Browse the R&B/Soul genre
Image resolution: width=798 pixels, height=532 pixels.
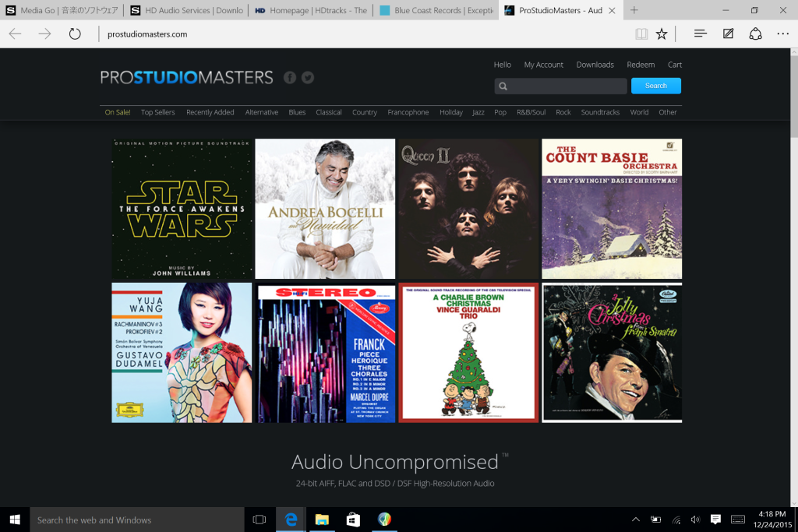[x=531, y=112]
